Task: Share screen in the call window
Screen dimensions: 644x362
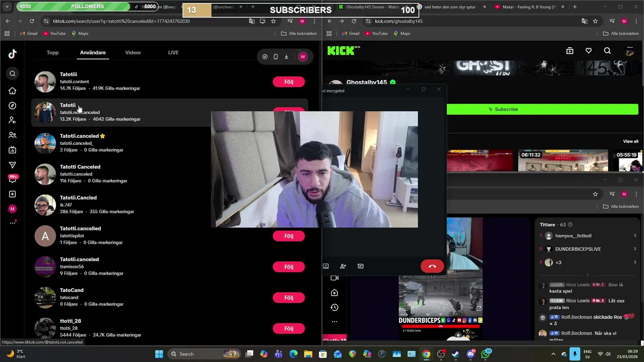Action: pos(326,266)
